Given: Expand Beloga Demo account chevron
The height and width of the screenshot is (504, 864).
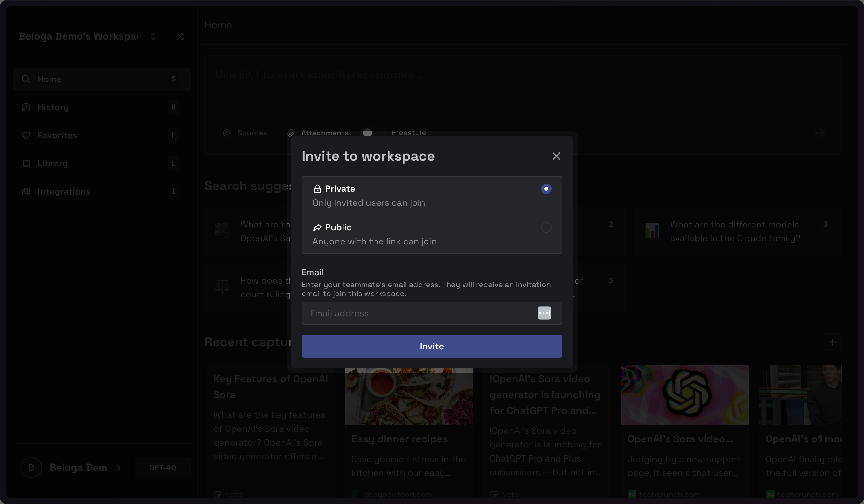Looking at the screenshot, I should (x=119, y=467).
